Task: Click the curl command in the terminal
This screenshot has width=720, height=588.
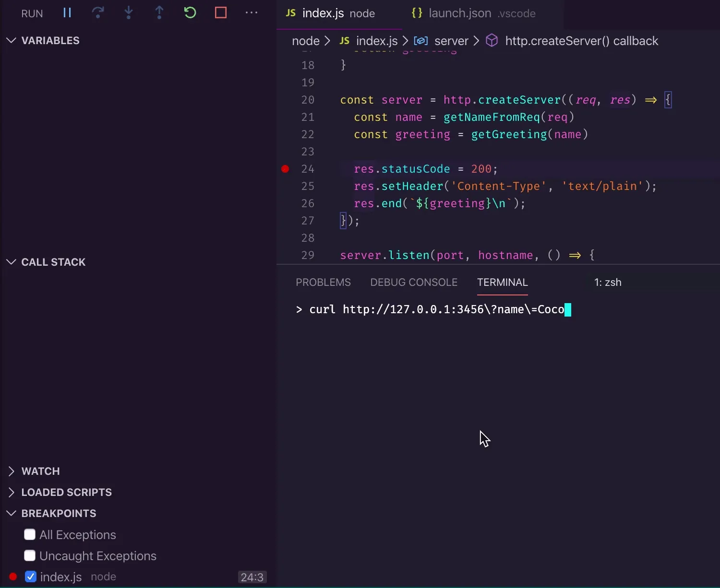Action: [x=437, y=309]
